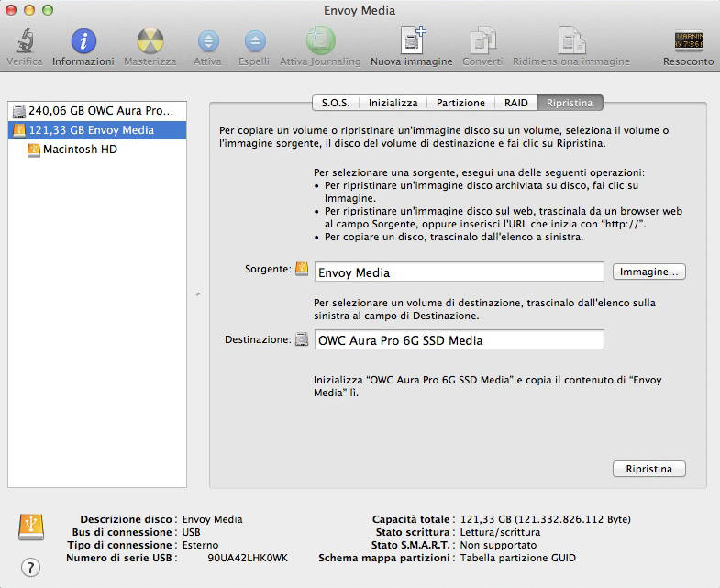Switch to the RAID tab
The image size is (720, 588).
[516, 103]
